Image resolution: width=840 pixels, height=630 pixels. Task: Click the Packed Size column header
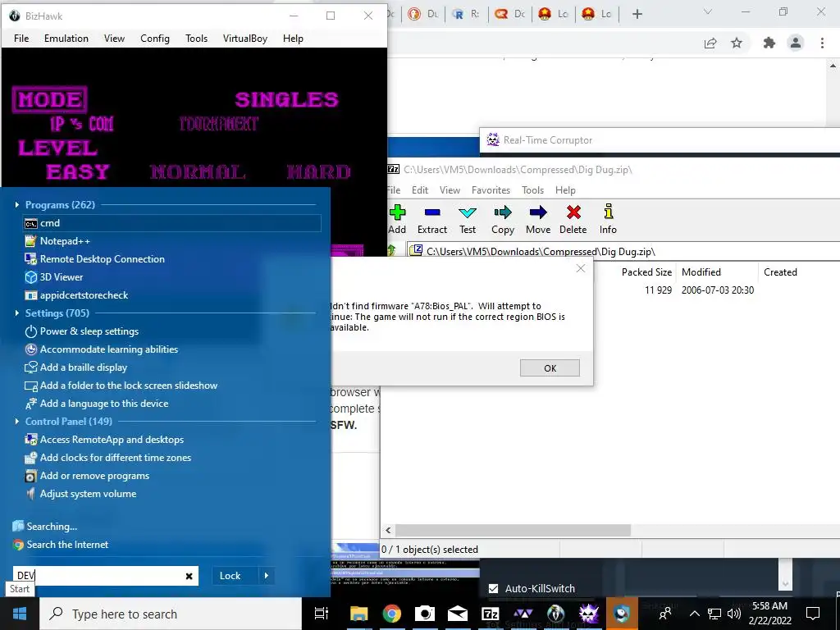646,272
